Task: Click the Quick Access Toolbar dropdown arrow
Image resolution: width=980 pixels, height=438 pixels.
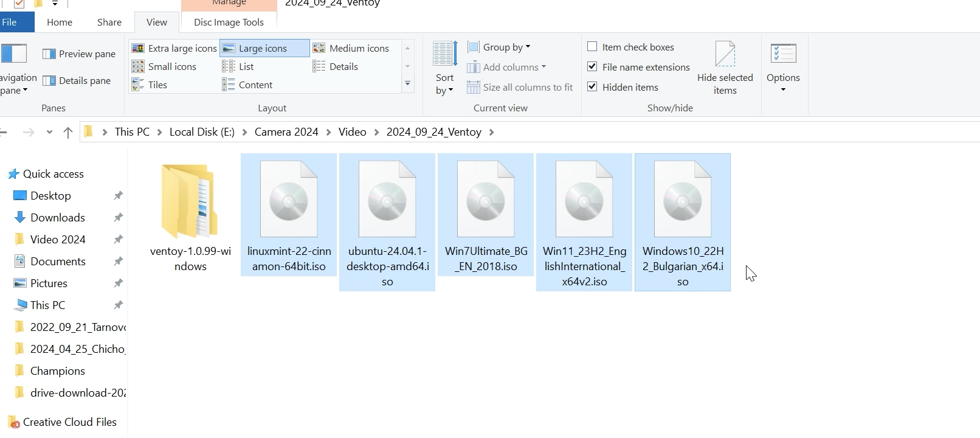Action: pyautogui.click(x=55, y=4)
